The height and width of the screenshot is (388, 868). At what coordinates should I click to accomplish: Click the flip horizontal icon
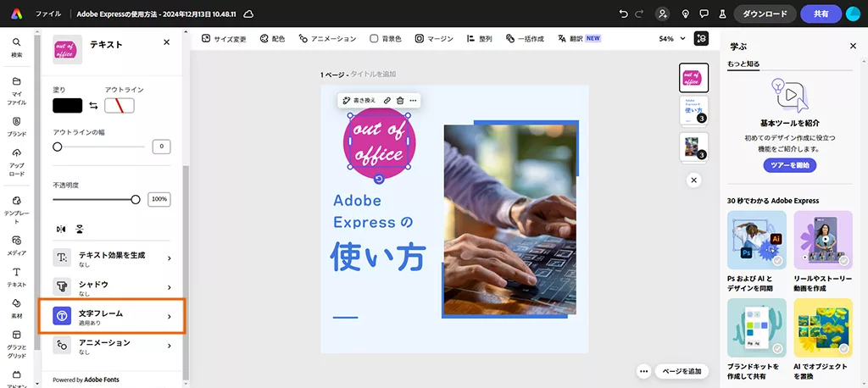point(61,229)
